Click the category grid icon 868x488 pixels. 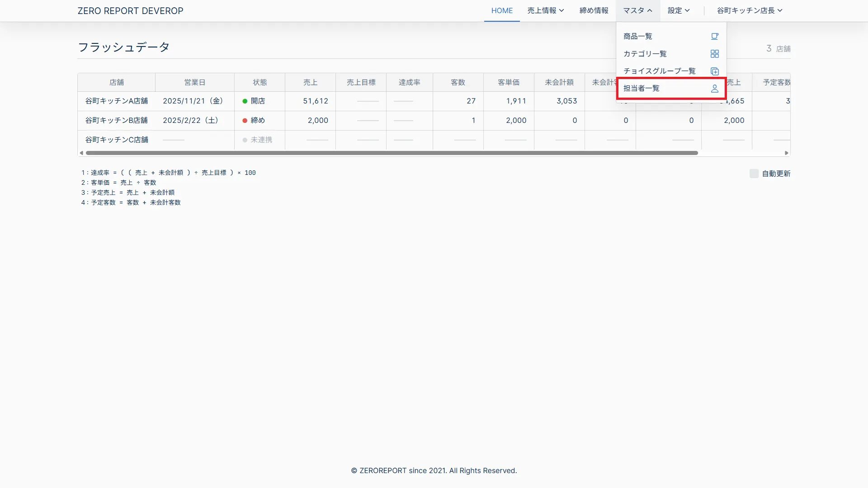pos(714,54)
